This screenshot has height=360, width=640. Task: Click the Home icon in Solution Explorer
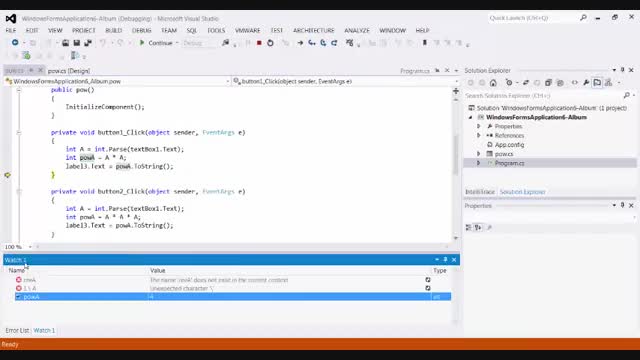[x=493, y=83]
